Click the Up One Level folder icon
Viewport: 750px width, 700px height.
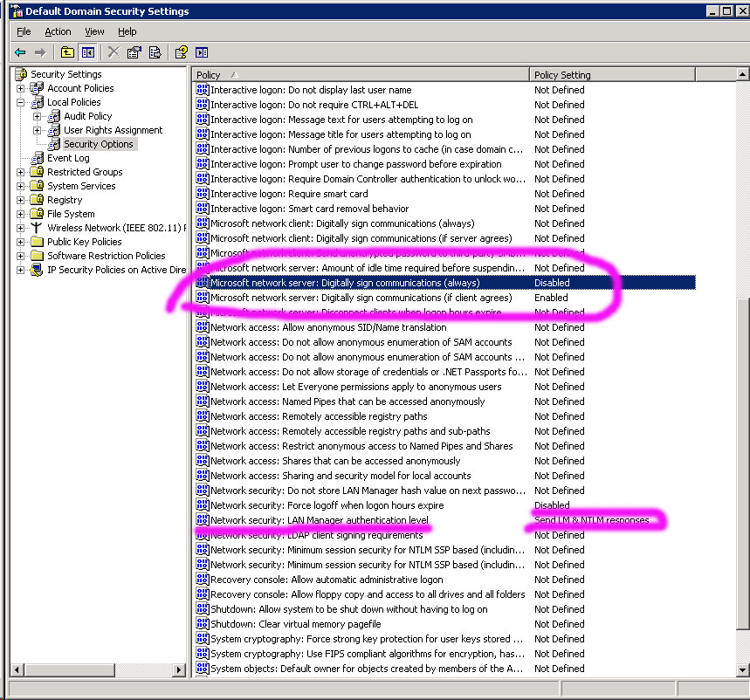tap(67, 52)
